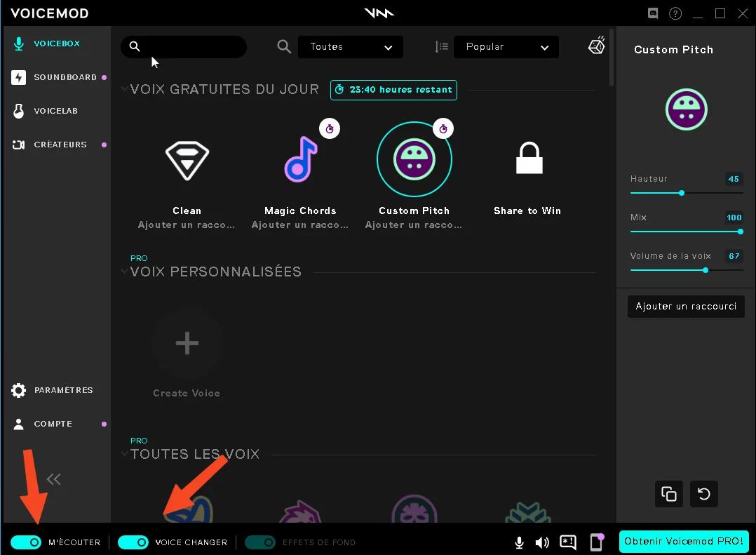Collapse the Toutes les Voix section
Viewport: 756px width, 555px height.
[124, 454]
